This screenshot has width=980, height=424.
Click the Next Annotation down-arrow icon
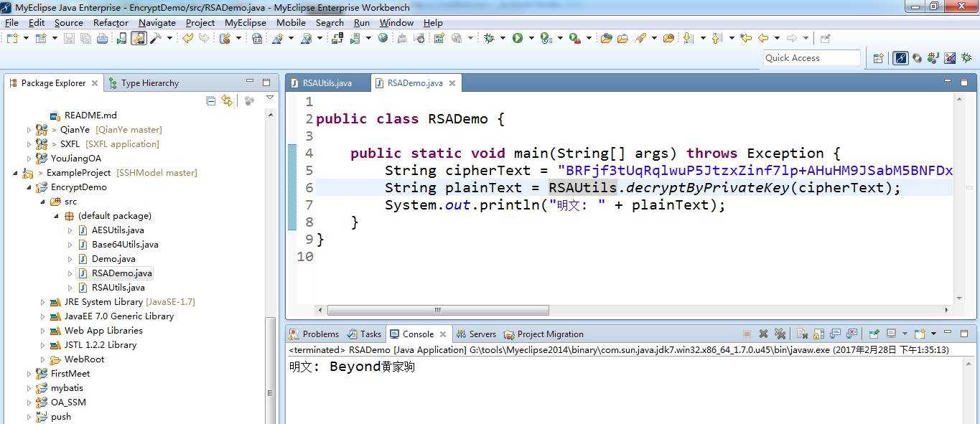688,38
